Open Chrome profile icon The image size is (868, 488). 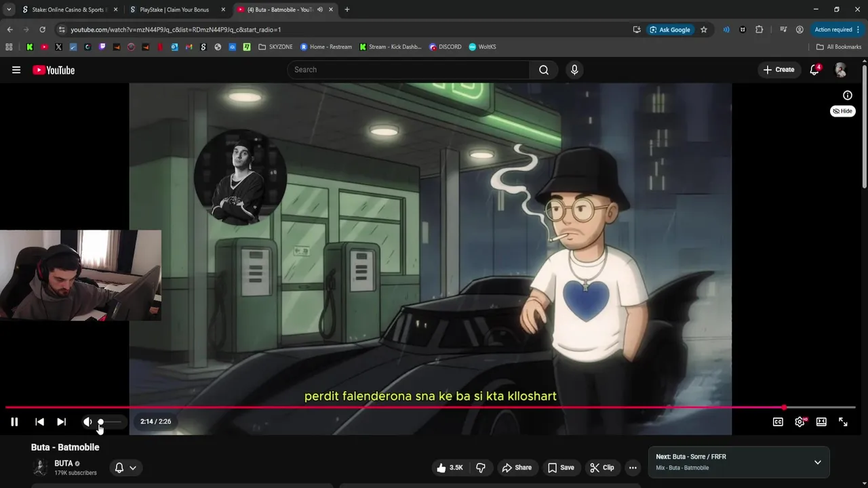[x=800, y=30]
